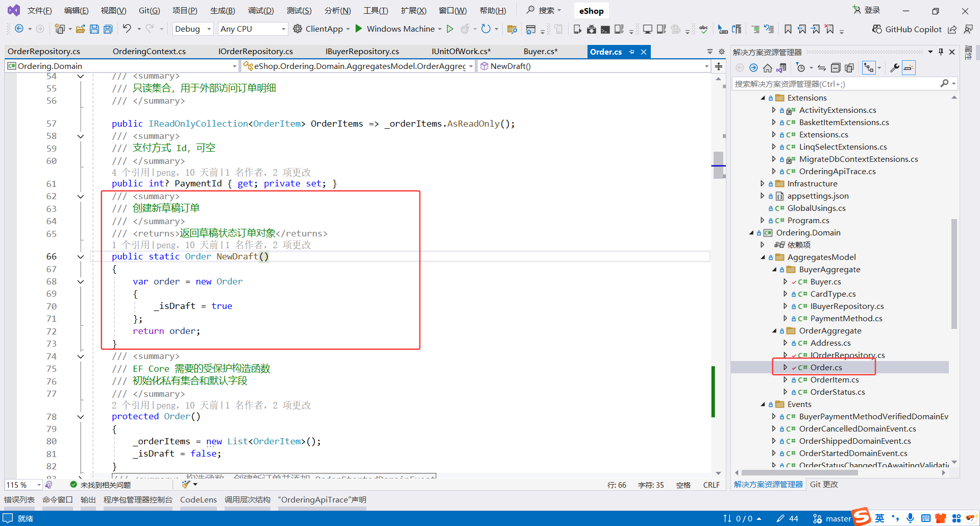Click the Send Feedback person icon
980x526 pixels.
pos(968,29)
